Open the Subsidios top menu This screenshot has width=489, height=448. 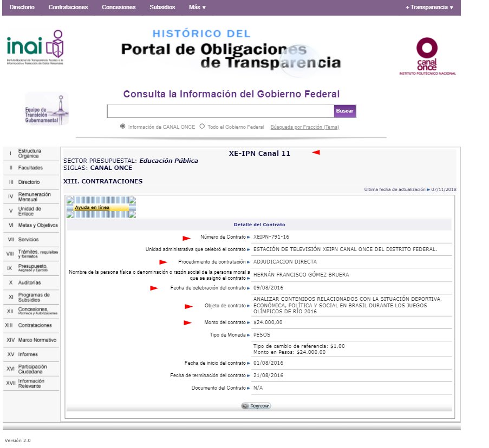point(162,7)
